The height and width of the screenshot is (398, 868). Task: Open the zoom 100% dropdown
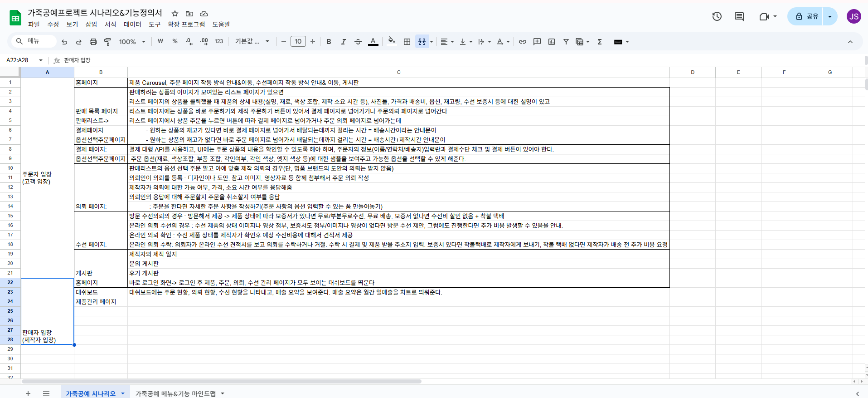point(132,42)
